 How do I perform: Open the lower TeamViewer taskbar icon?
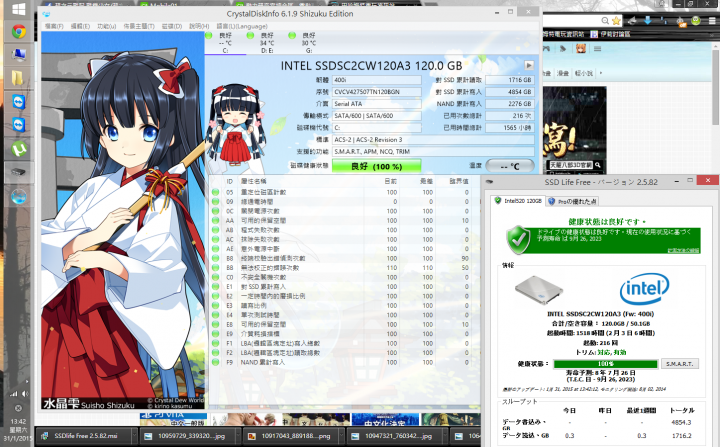(x=18, y=125)
